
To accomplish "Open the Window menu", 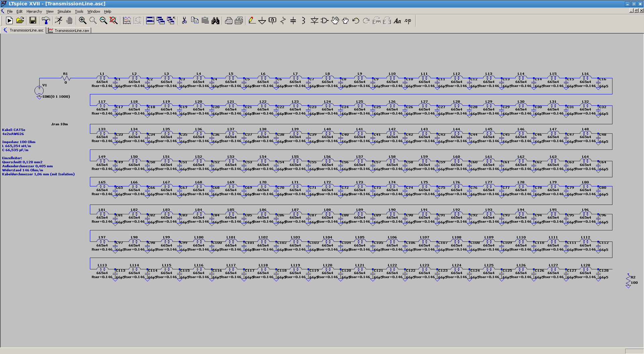I will [94, 11].
